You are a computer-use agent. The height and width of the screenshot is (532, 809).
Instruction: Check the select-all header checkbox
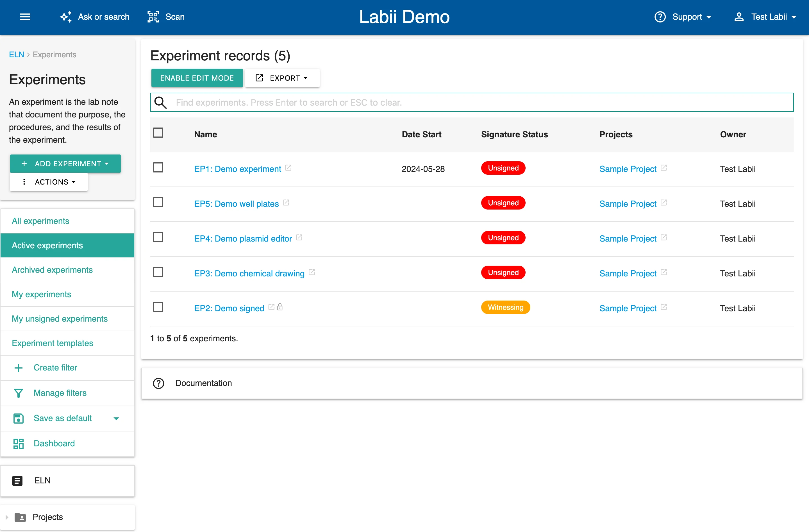click(x=158, y=133)
